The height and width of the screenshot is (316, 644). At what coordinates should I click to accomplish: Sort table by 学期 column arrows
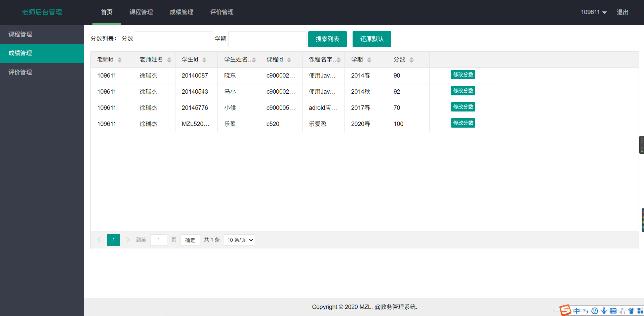tap(369, 60)
